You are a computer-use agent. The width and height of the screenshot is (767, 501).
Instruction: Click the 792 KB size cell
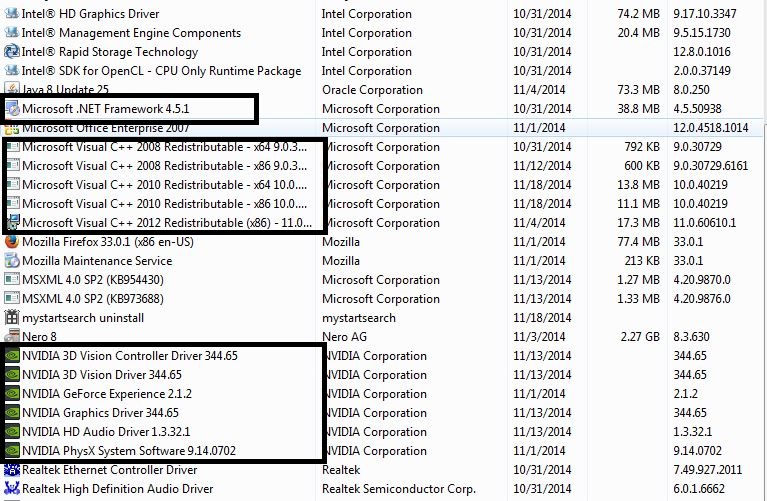click(642, 147)
